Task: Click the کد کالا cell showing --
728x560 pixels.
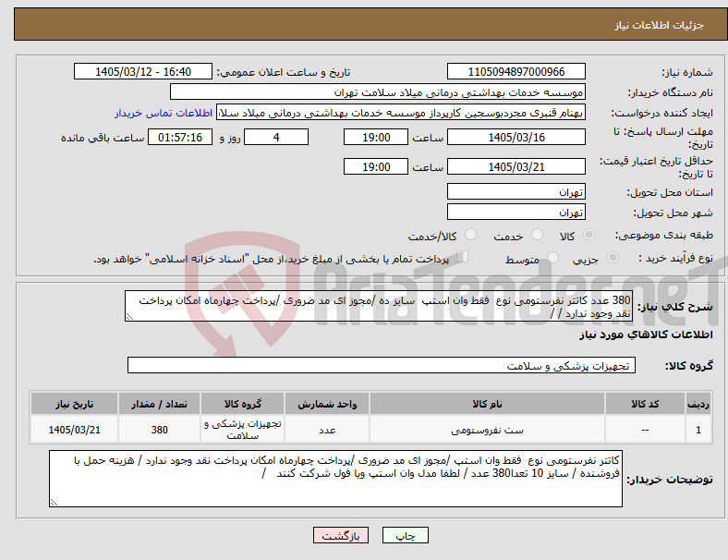Action: (645, 430)
